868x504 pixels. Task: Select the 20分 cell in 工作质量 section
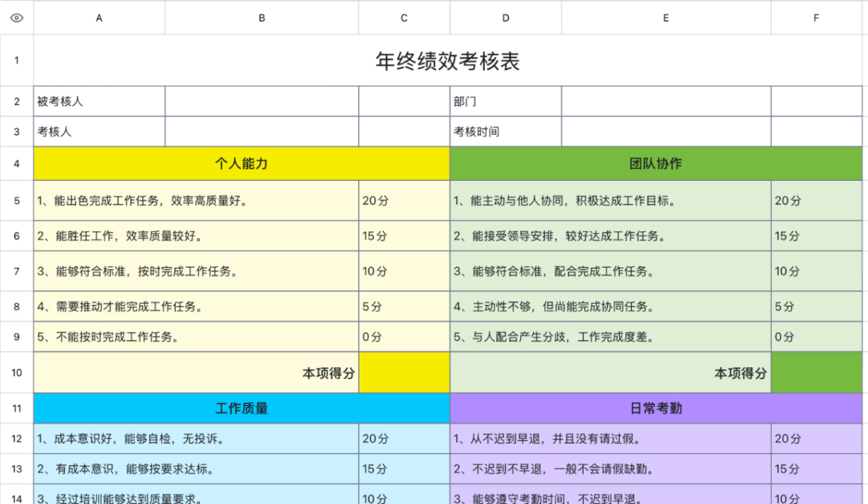[404, 439]
